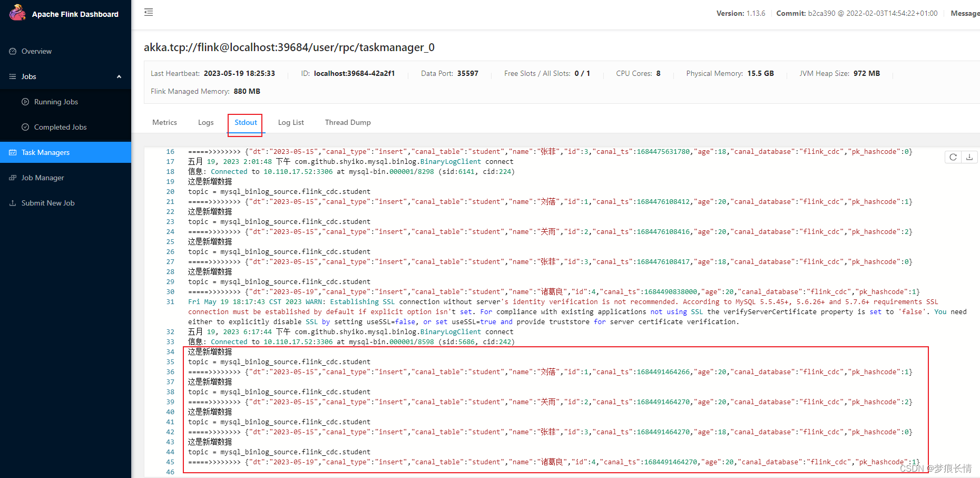Image resolution: width=980 pixels, height=478 pixels.
Task: Click the Job Manager build icon
Action: [13, 178]
